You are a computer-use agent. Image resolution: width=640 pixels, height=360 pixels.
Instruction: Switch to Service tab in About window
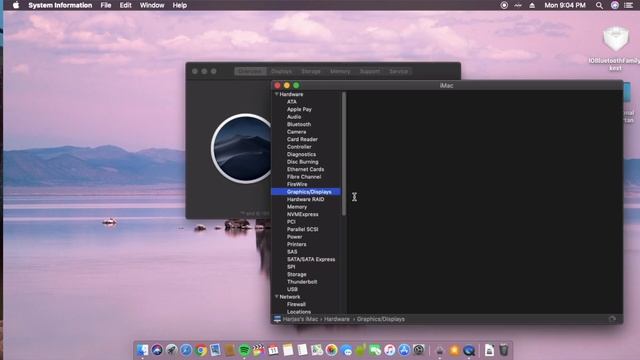click(x=398, y=71)
